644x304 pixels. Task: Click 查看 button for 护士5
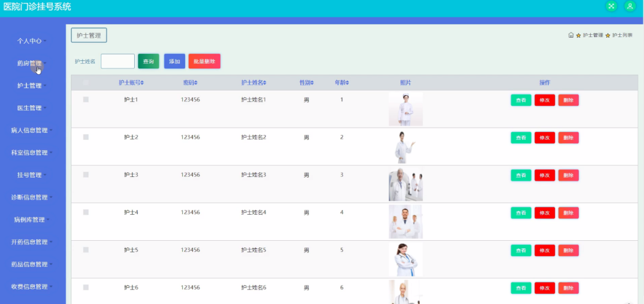pyautogui.click(x=521, y=251)
